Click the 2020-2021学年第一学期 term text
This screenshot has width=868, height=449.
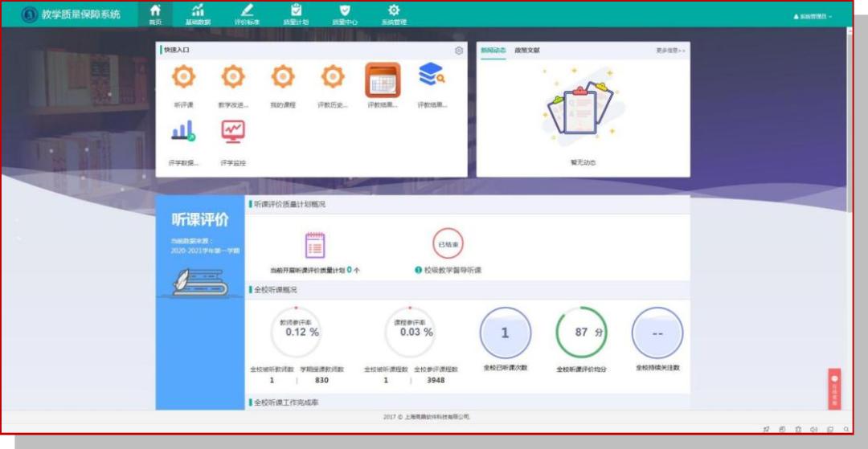click(x=206, y=251)
